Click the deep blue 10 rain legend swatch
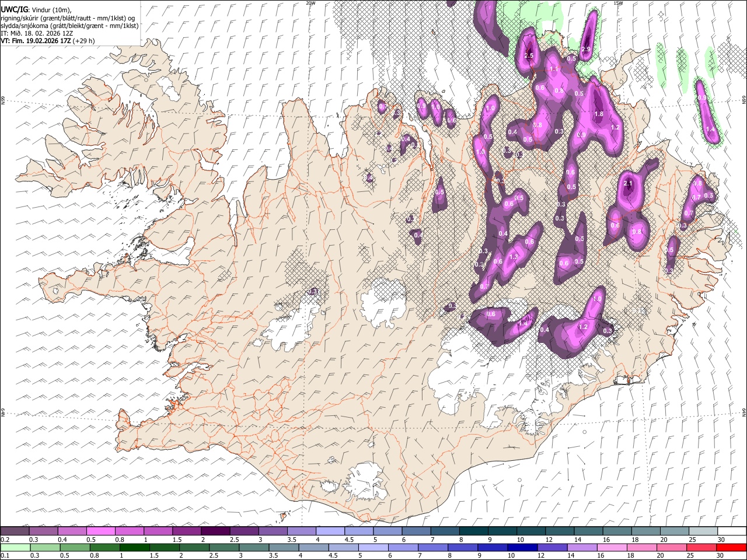 click(522, 548)
